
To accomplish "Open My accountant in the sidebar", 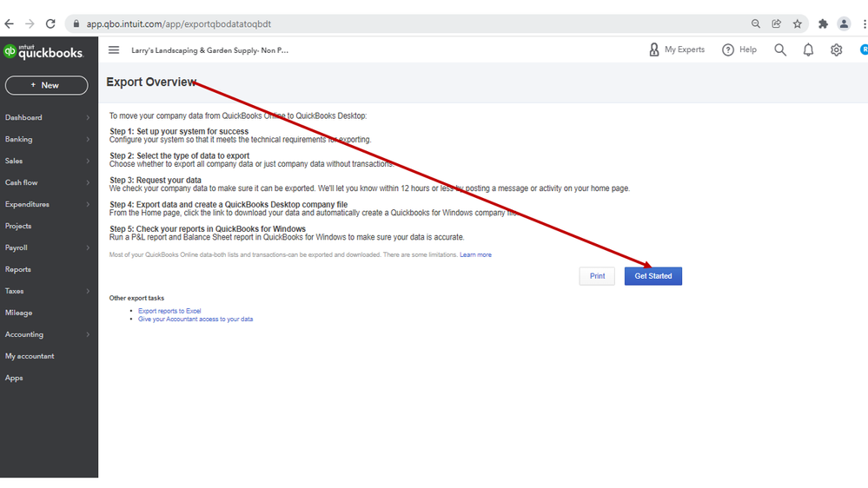I will (x=30, y=356).
